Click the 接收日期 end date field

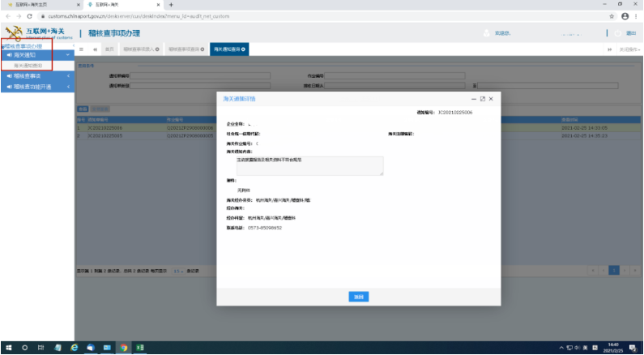click(x=548, y=85)
